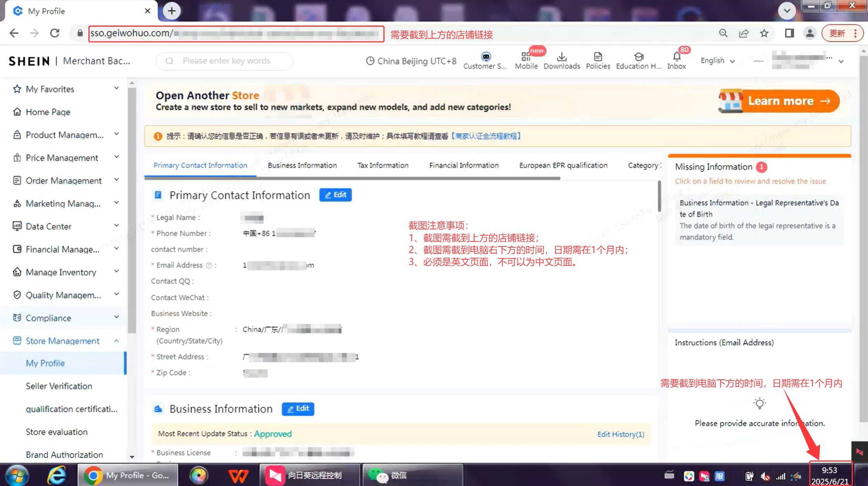Screen dimensions: 868x486
Task: Click the keyword search input field
Action: tap(227, 61)
